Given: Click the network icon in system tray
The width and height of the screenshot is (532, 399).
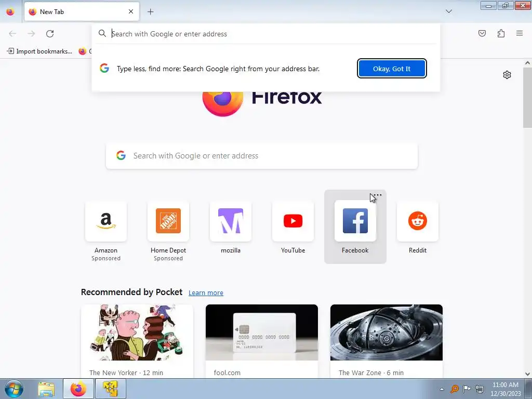Looking at the screenshot, I should [x=480, y=389].
